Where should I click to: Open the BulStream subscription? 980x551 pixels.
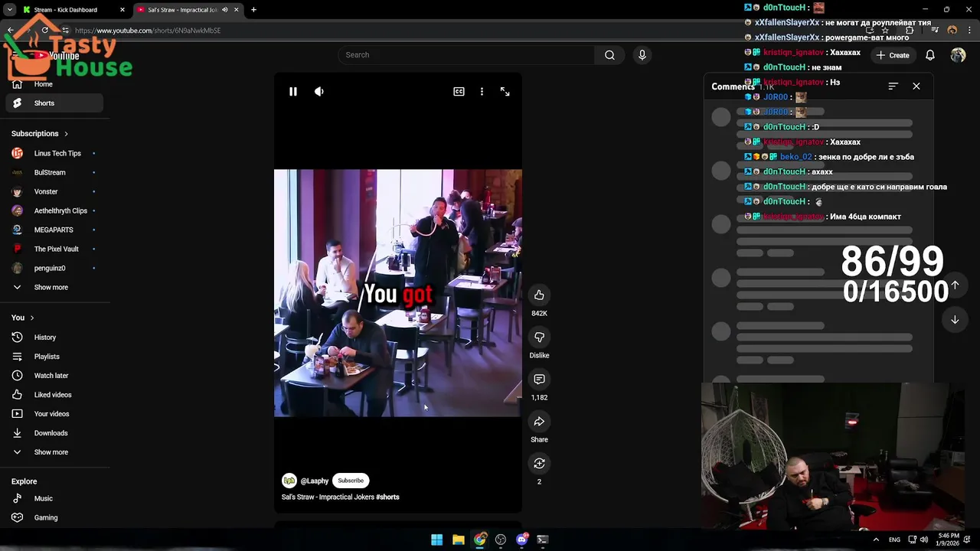(54, 172)
